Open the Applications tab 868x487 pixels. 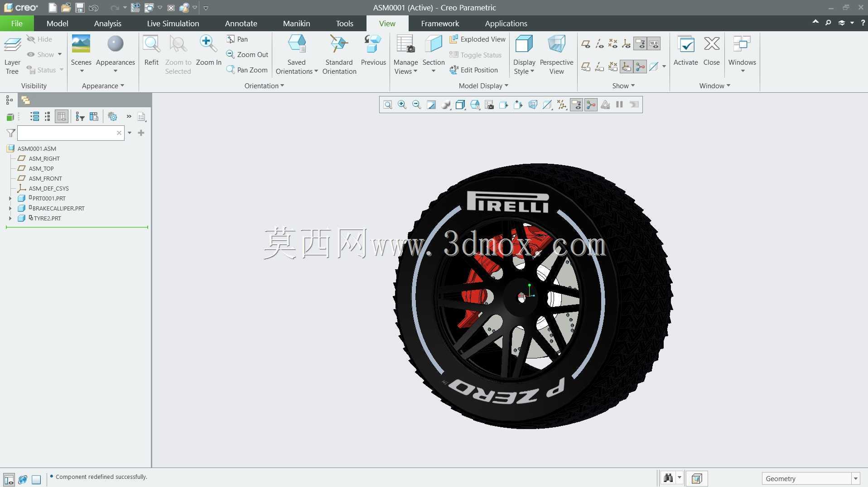(506, 24)
